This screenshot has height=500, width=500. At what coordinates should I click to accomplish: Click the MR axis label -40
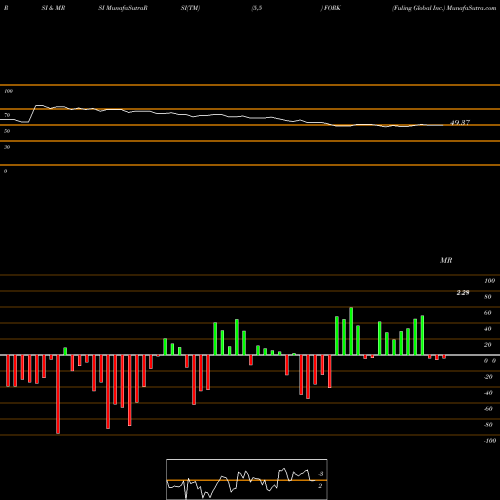(488, 393)
